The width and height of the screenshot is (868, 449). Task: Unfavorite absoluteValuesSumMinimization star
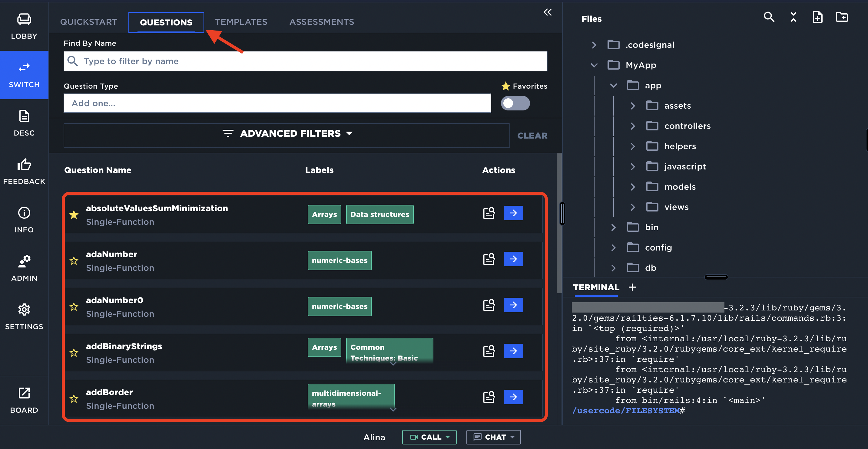[74, 215]
